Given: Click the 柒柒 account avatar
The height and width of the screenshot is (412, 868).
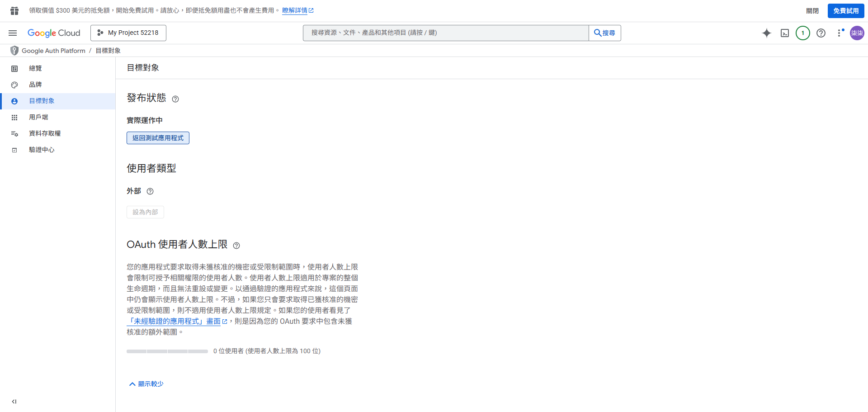Looking at the screenshot, I should point(857,33).
